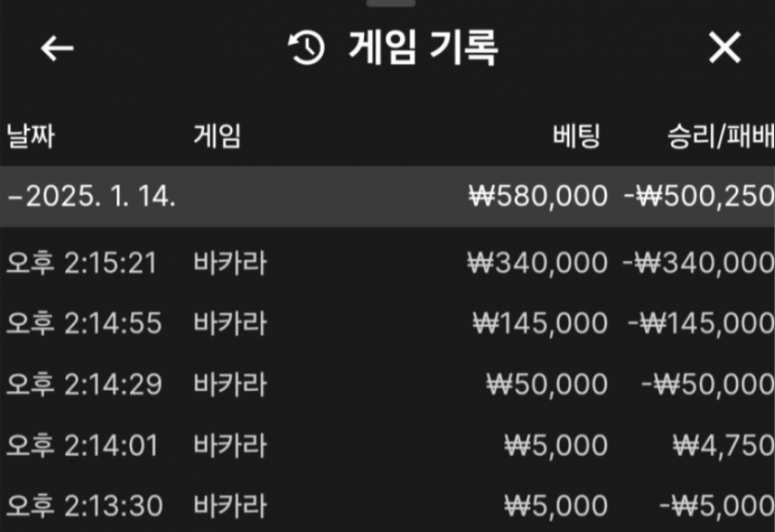Open the 오후 2:14:55 baccarat record
This screenshot has width=775, height=532.
click(x=388, y=323)
